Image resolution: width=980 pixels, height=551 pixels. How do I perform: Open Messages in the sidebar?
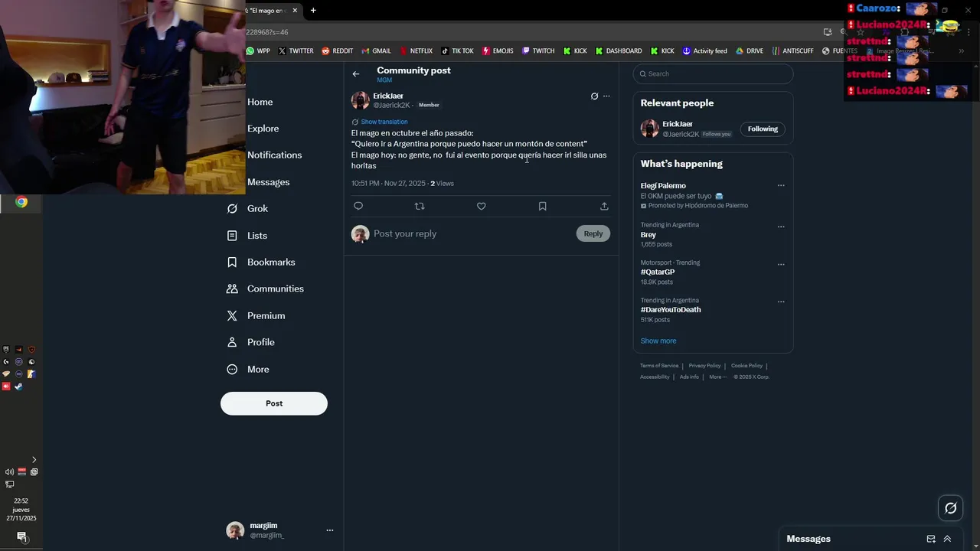(x=268, y=182)
